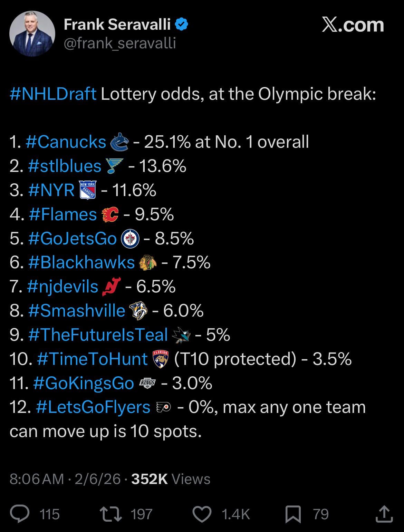Bookmark this post
The image size is (404, 532).
coord(293,514)
